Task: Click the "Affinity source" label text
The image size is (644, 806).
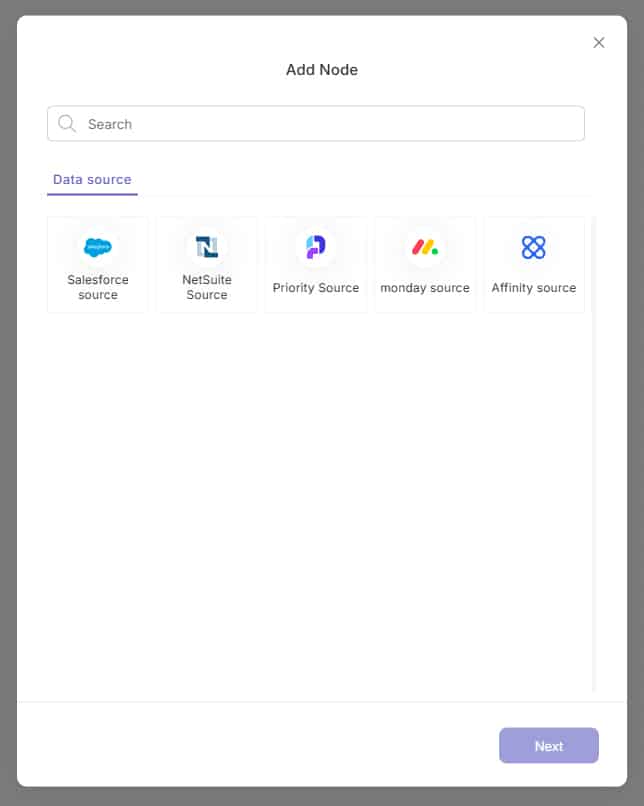Action: pyautogui.click(x=533, y=288)
